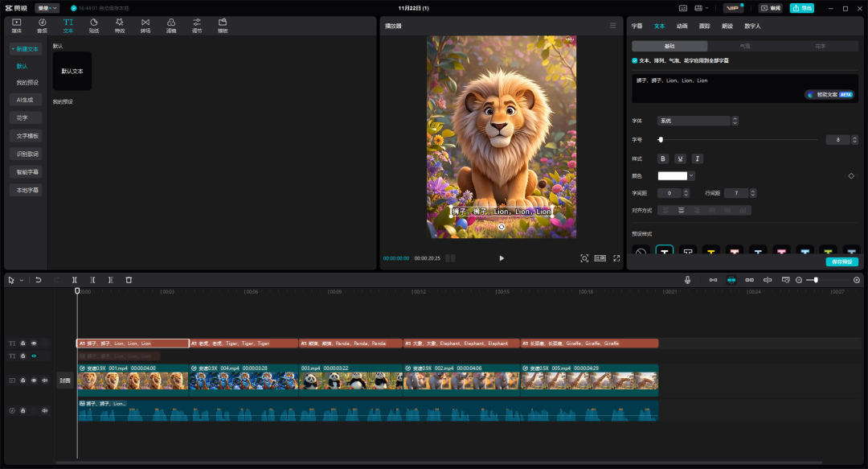Click the microphone record voiceover icon
Image resolution: width=868 pixels, height=469 pixels.
pyautogui.click(x=688, y=280)
